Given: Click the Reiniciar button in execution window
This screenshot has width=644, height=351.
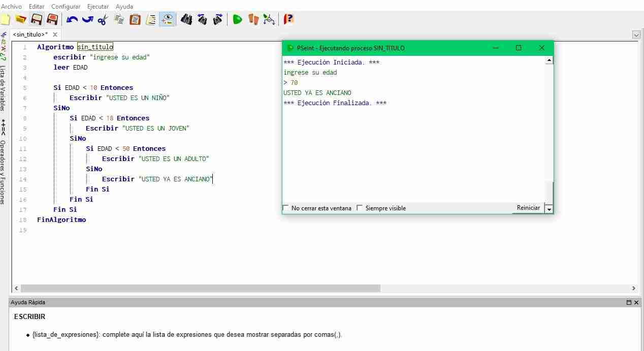Looking at the screenshot, I should click(528, 208).
